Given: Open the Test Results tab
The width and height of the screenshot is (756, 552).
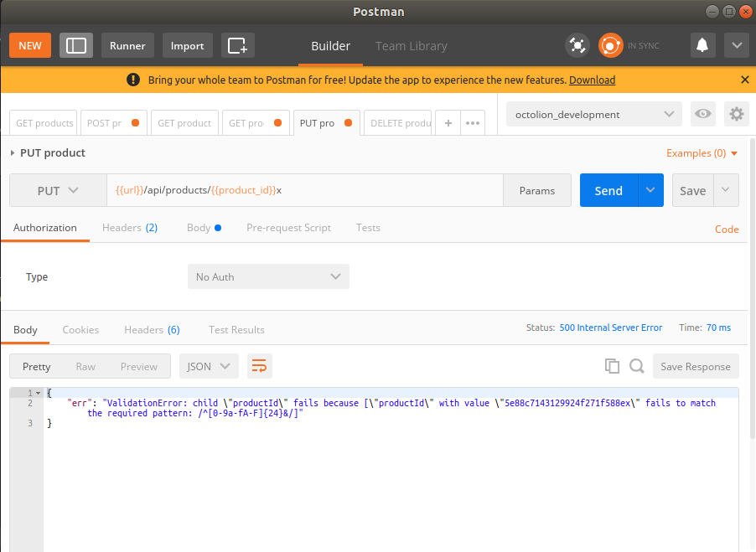Looking at the screenshot, I should pos(236,330).
